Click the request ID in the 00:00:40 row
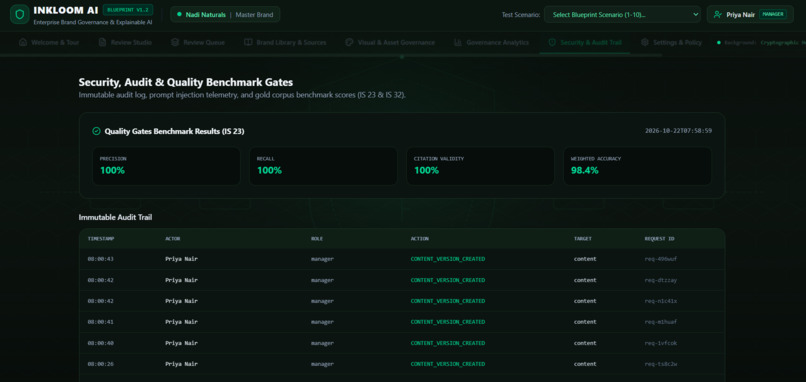Screen dimensions: 806x382 pyautogui.click(x=661, y=343)
